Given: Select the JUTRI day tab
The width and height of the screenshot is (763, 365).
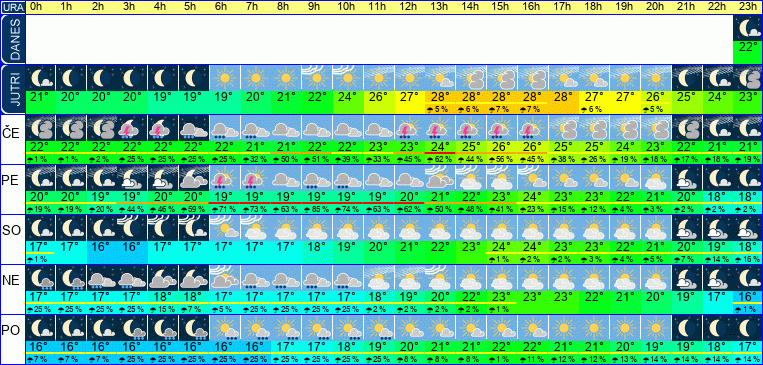Looking at the screenshot, I should [x=13, y=90].
